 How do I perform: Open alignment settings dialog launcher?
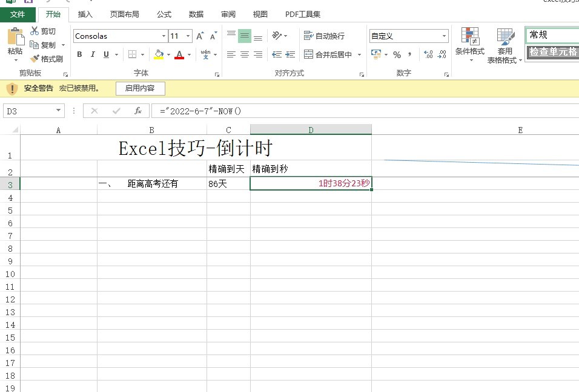362,75
